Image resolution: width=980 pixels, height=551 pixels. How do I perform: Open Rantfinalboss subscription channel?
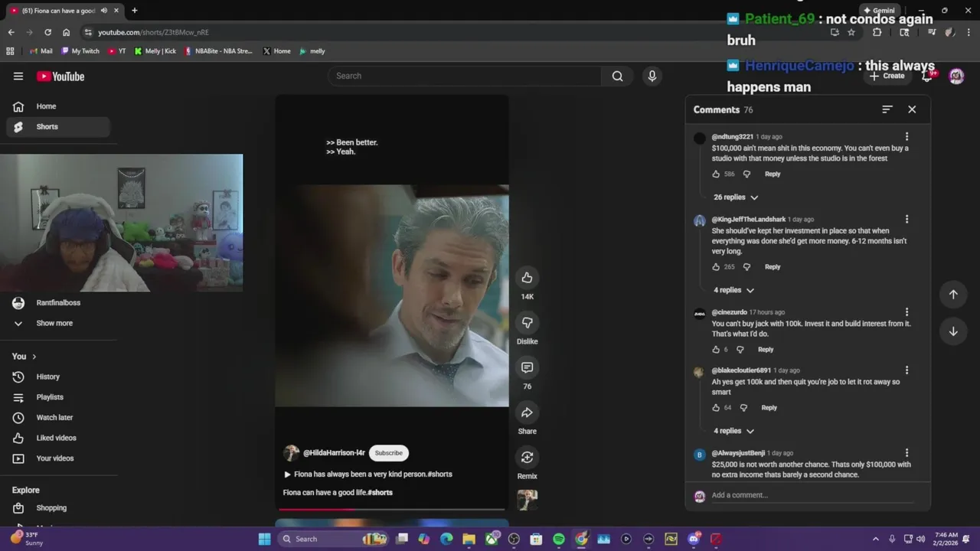click(x=58, y=303)
